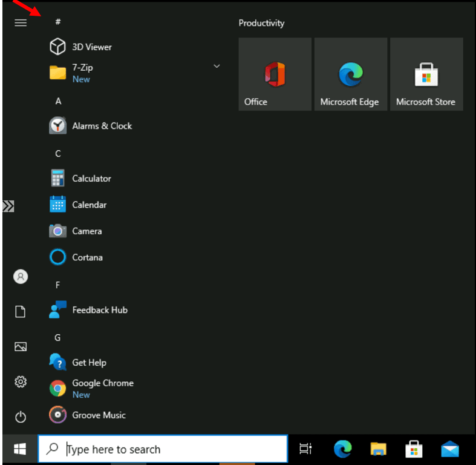476x465 pixels.
Task: Open the 3D Viewer app icon
Action: click(57, 47)
